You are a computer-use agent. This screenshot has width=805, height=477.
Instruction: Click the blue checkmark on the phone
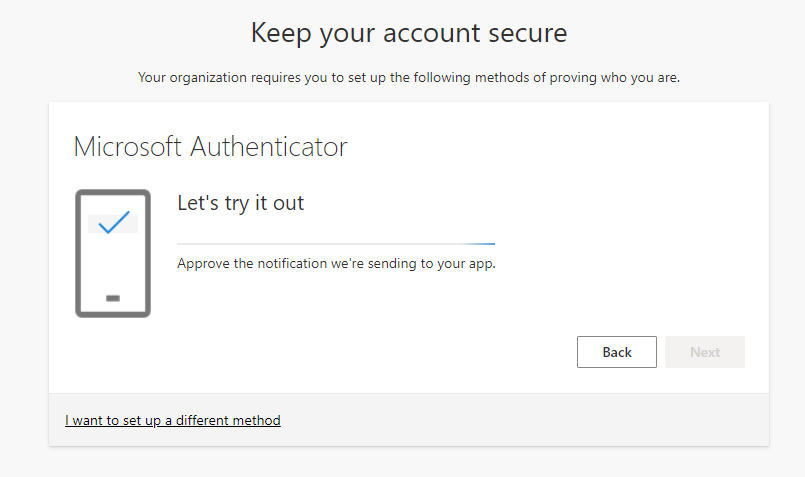[x=113, y=222]
